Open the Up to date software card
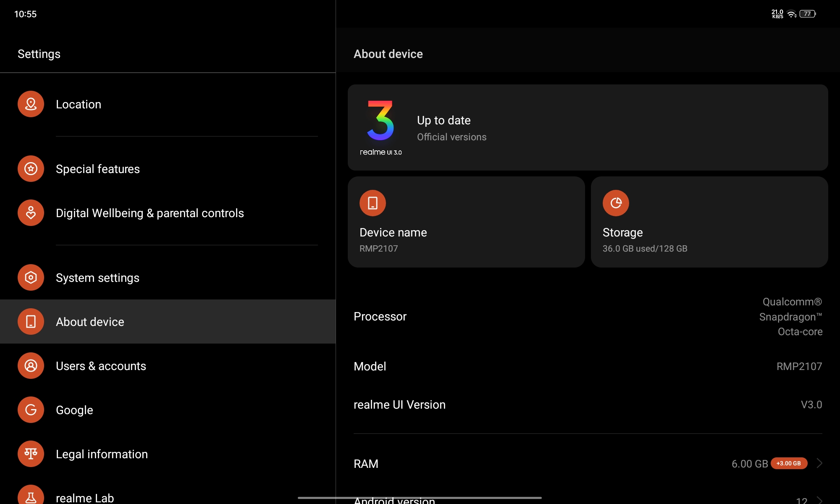 588,127
